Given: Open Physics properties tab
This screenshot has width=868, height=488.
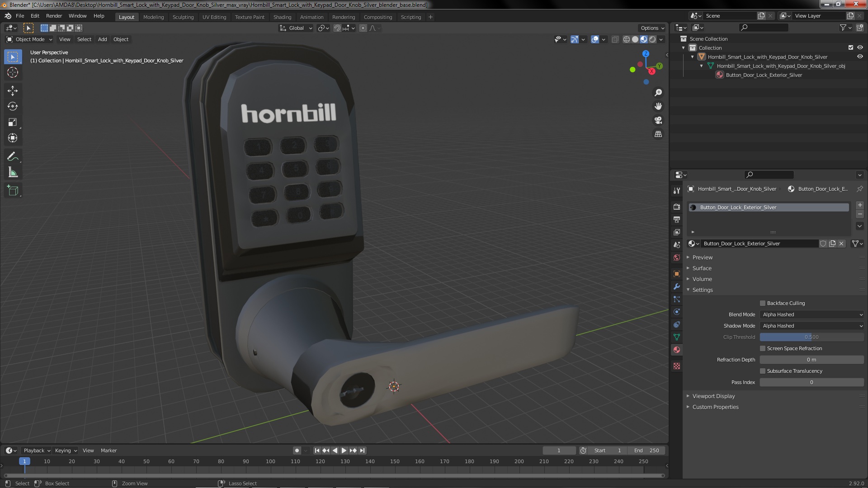Looking at the screenshot, I should point(677,312).
